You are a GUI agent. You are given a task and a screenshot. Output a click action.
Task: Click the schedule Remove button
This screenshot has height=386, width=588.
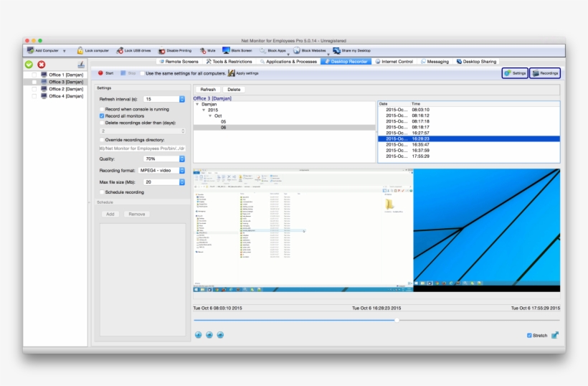point(137,215)
